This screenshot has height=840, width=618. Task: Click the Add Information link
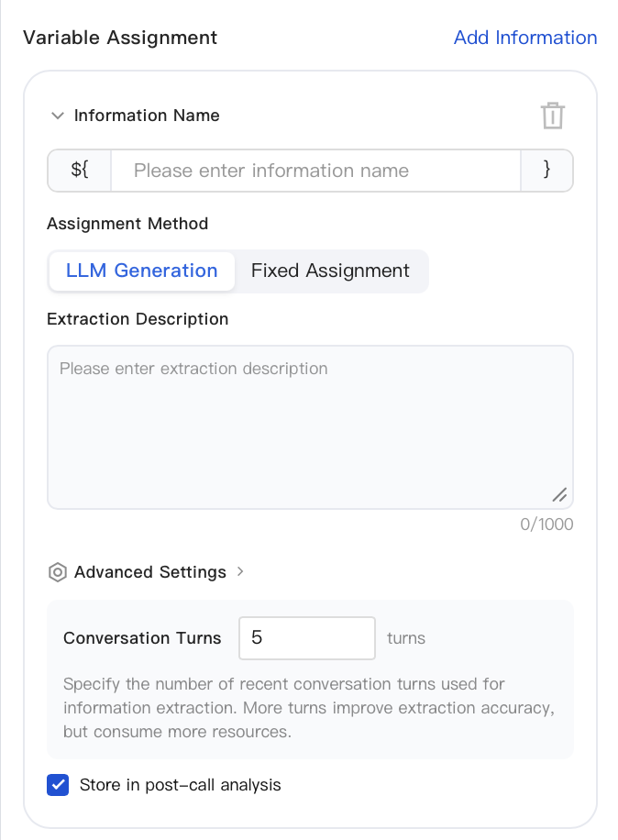coord(525,38)
